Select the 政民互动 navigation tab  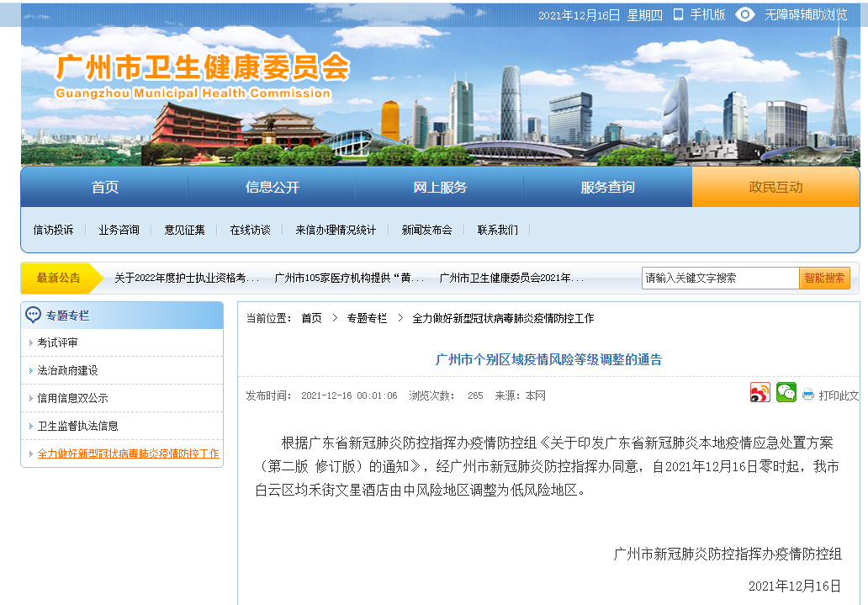pyautogui.click(x=775, y=188)
